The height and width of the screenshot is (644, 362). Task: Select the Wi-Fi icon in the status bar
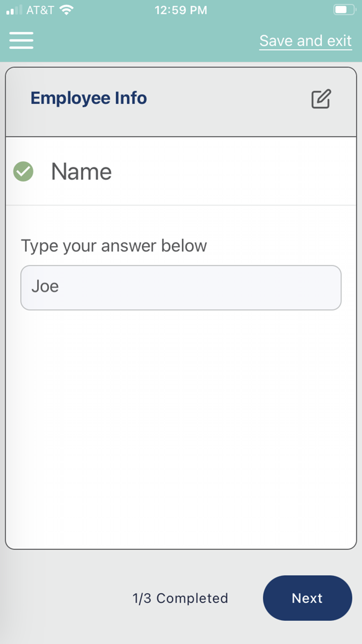(x=67, y=8)
